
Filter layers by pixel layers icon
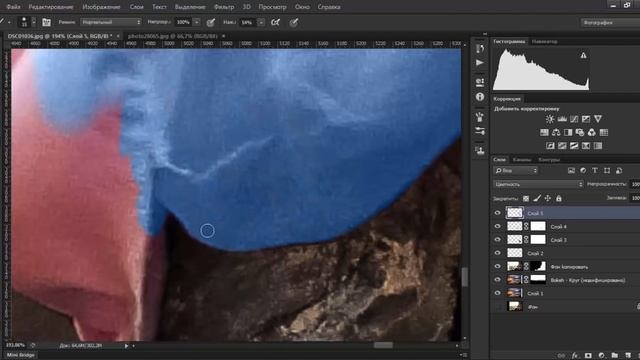[571, 171]
